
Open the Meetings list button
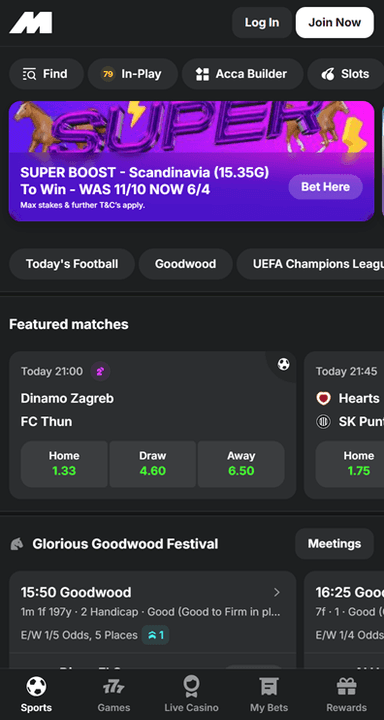(334, 544)
